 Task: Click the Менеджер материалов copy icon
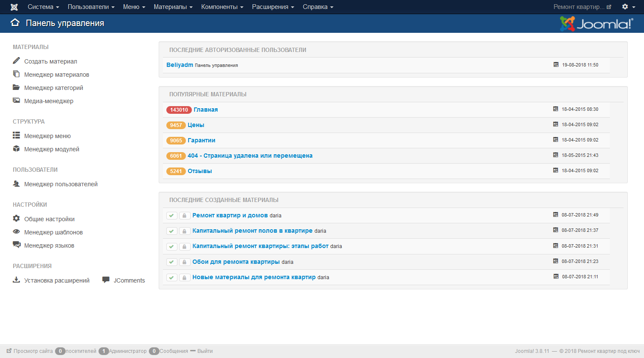pyautogui.click(x=16, y=74)
